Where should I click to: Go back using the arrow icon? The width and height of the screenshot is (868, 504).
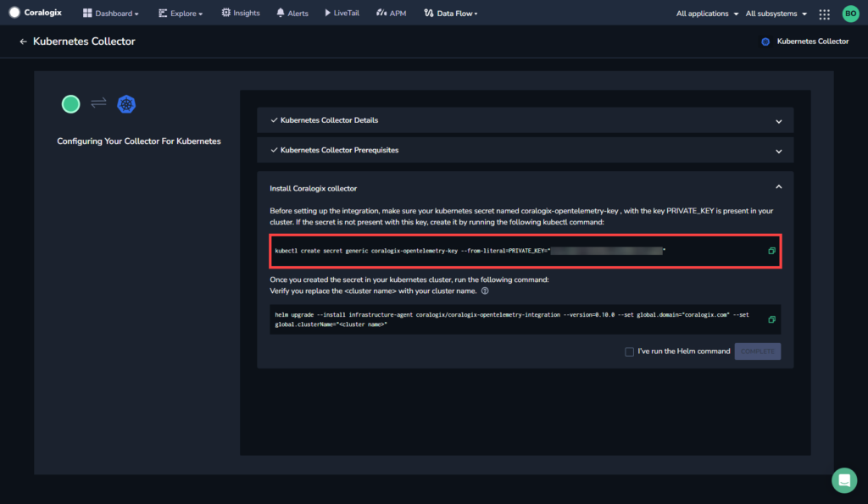pyautogui.click(x=23, y=42)
